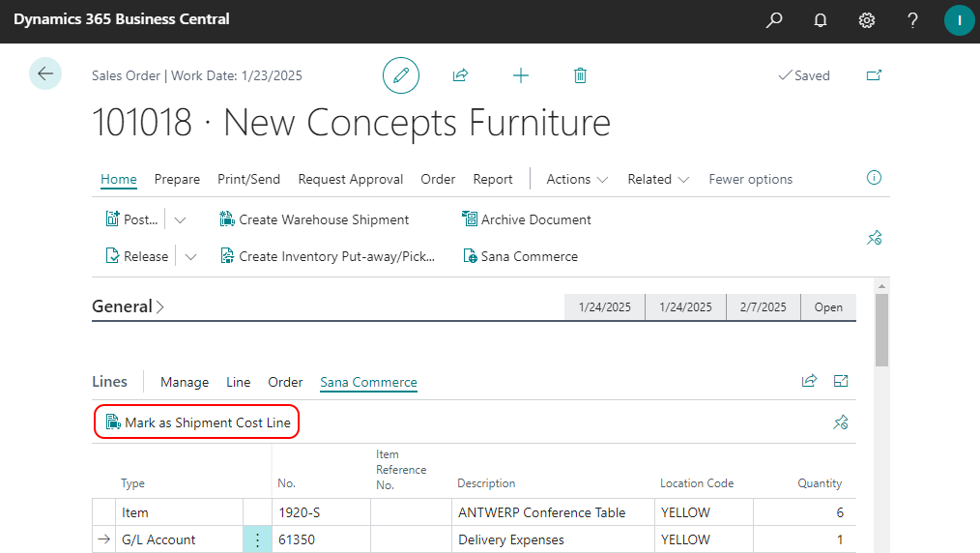Click the Release action
The width and height of the screenshot is (980, 553).
point(137,256)
